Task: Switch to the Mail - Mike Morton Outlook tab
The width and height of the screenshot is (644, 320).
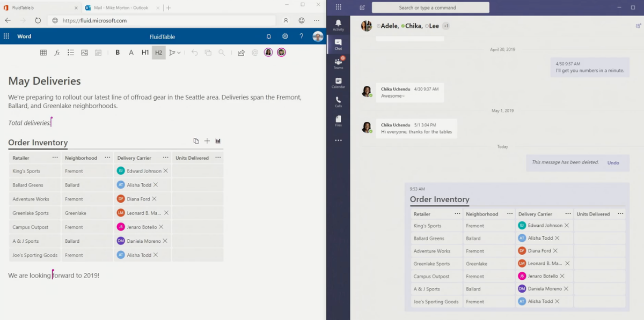Action: coord(121,8)
